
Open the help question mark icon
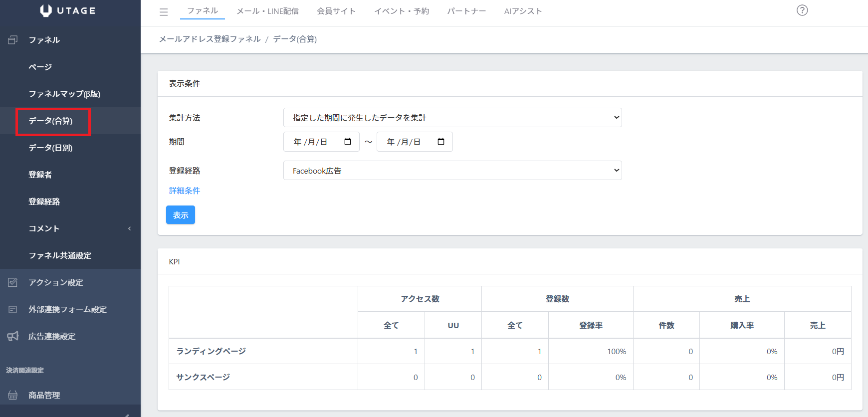[802, 10]
